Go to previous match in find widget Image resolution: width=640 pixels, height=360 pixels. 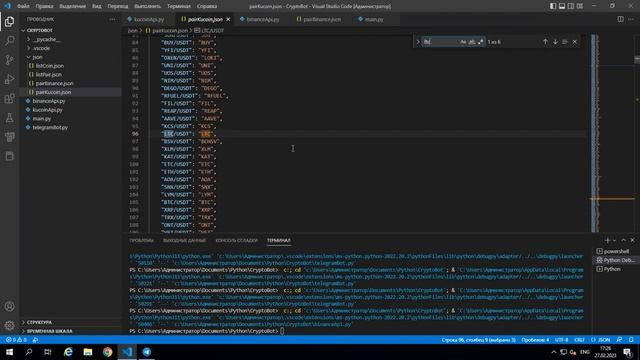pos(545,42)
